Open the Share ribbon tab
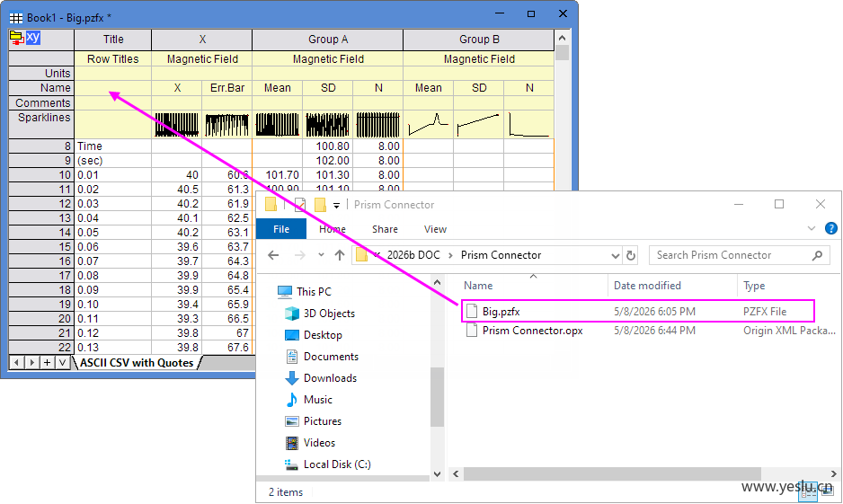Viewport: 843px width, 504px height. coord(385,229)
